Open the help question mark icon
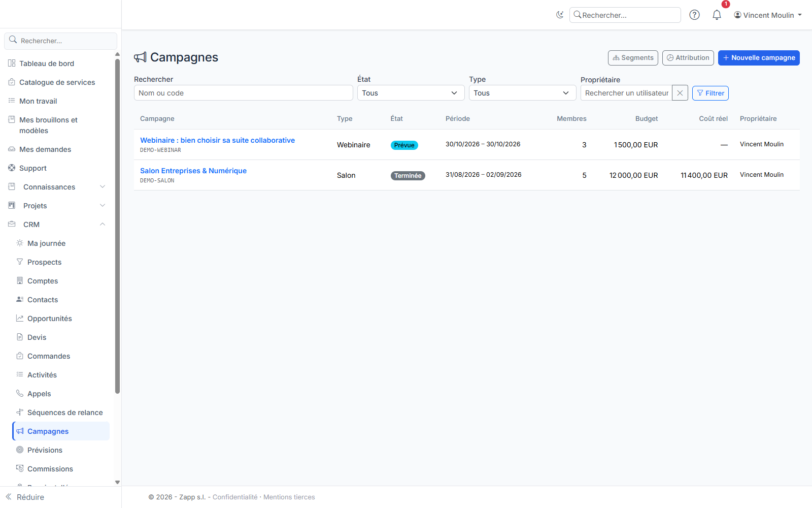This screenshot has height=508, width=812. 694,15
